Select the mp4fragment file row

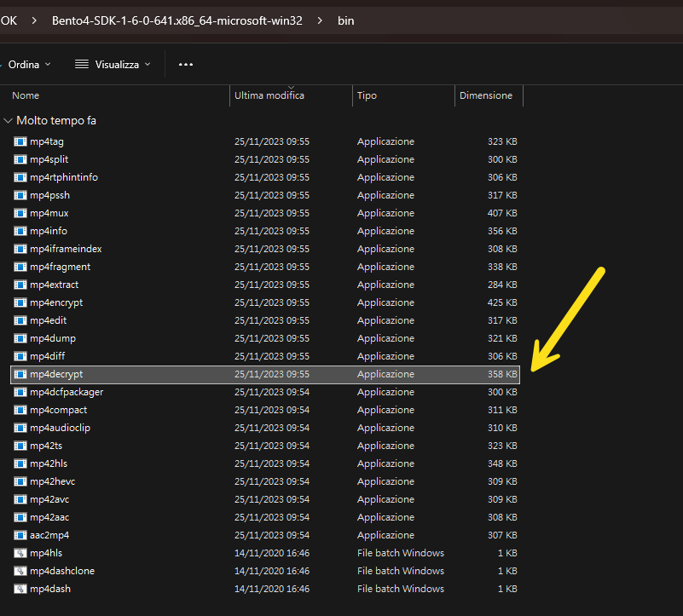60,267
